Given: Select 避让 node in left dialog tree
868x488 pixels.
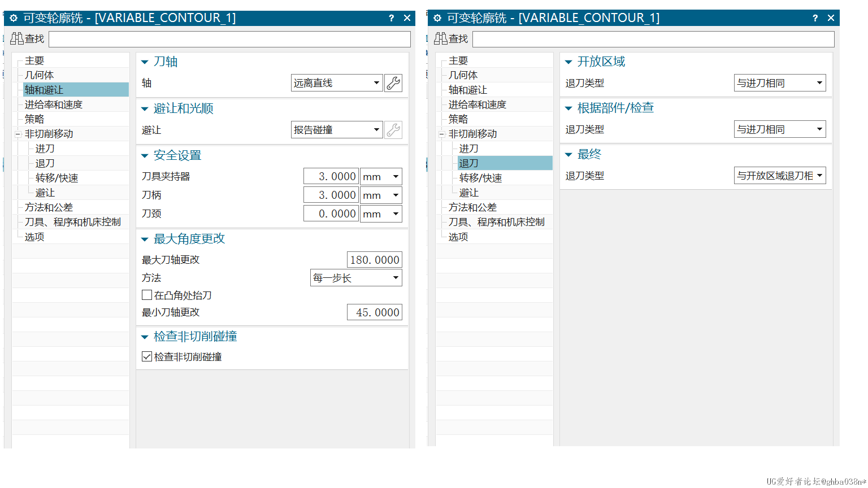Looking at the screenshot, I should [45, 193].
